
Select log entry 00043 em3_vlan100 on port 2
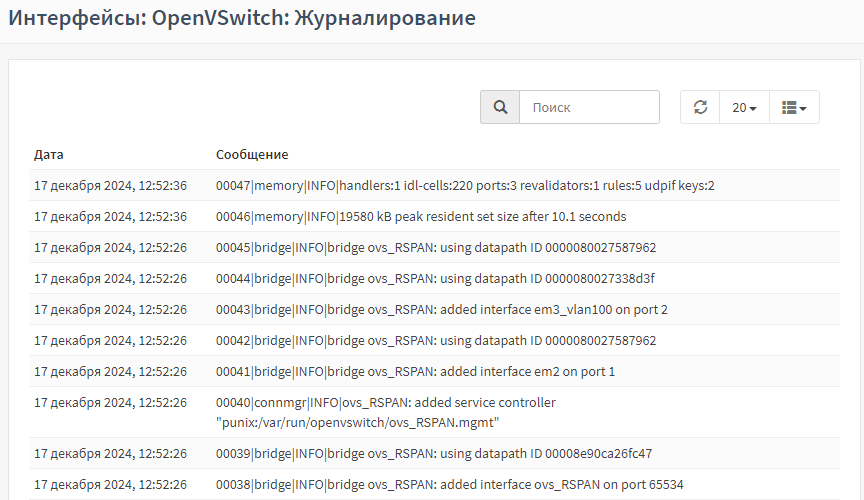click(x=434, y=309)
